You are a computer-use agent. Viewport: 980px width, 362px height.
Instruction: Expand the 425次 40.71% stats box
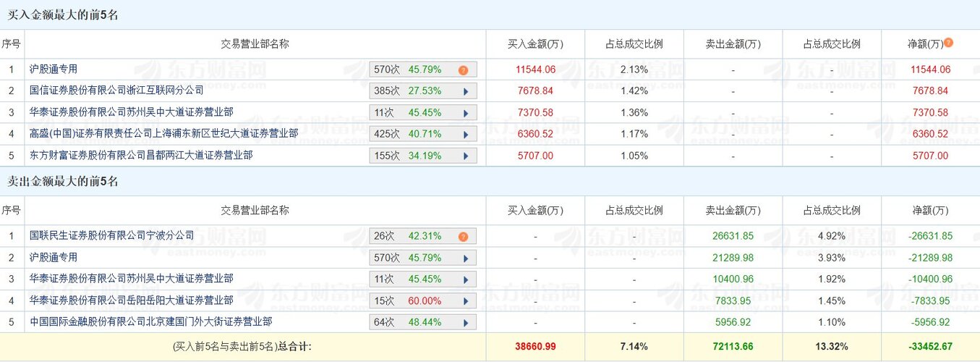[423, 134]
